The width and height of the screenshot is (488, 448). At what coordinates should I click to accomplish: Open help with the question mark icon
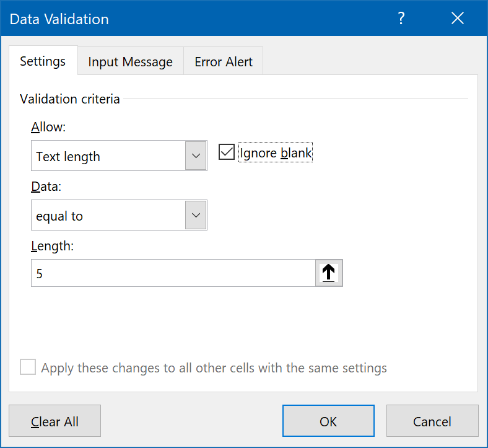coord(401,19)
